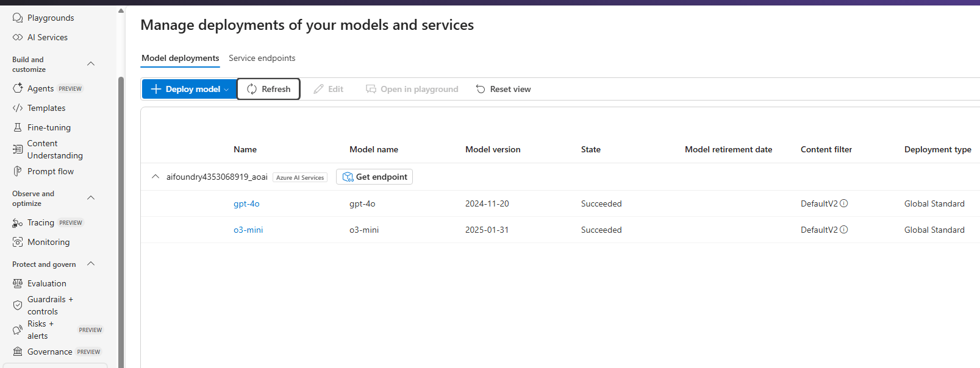980x368 pixels.
Task: Click the page title Manage deployments
Action: click(307, 25)
